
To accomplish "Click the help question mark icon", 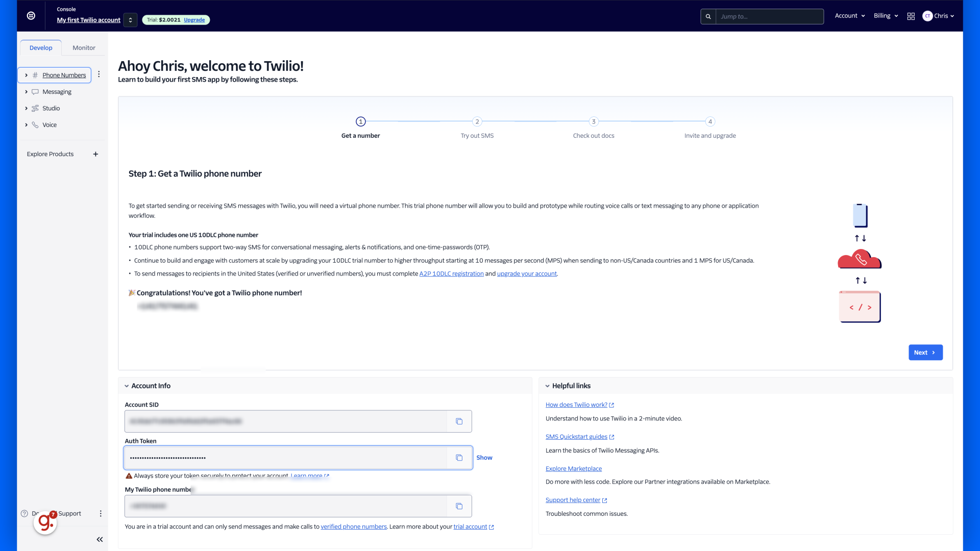I will pos(24,514).
